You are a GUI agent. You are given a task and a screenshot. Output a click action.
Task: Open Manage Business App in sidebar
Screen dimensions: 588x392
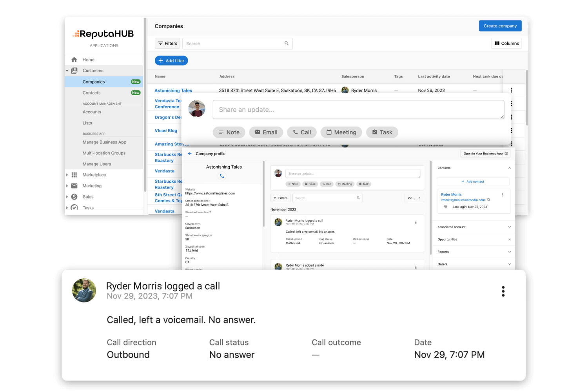click(104, 142)
